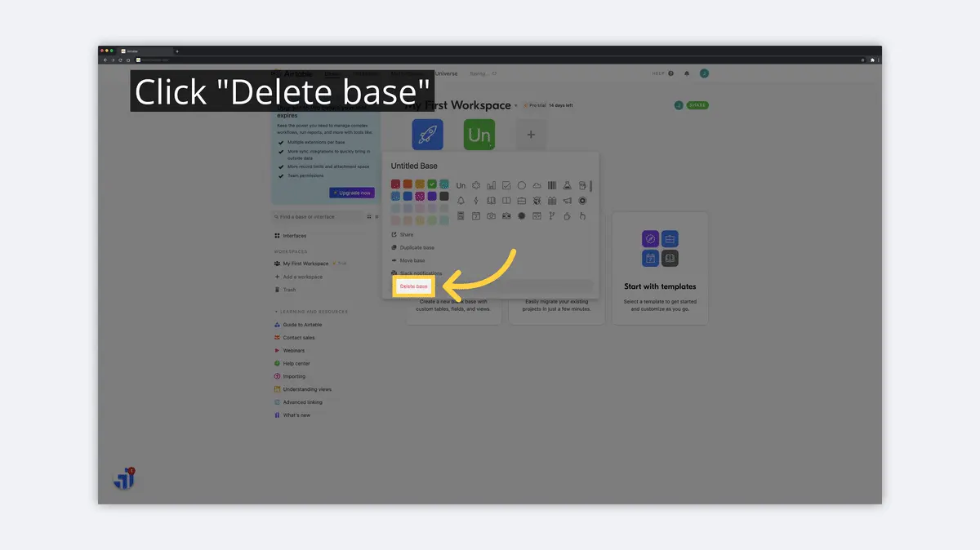Choose the 'Un' text icon option
This screenshot has width=980, height=550.
[461, 185]
